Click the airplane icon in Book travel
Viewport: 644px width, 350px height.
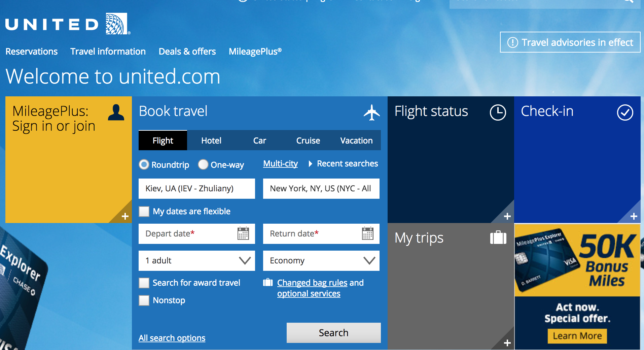pos(371,112)
